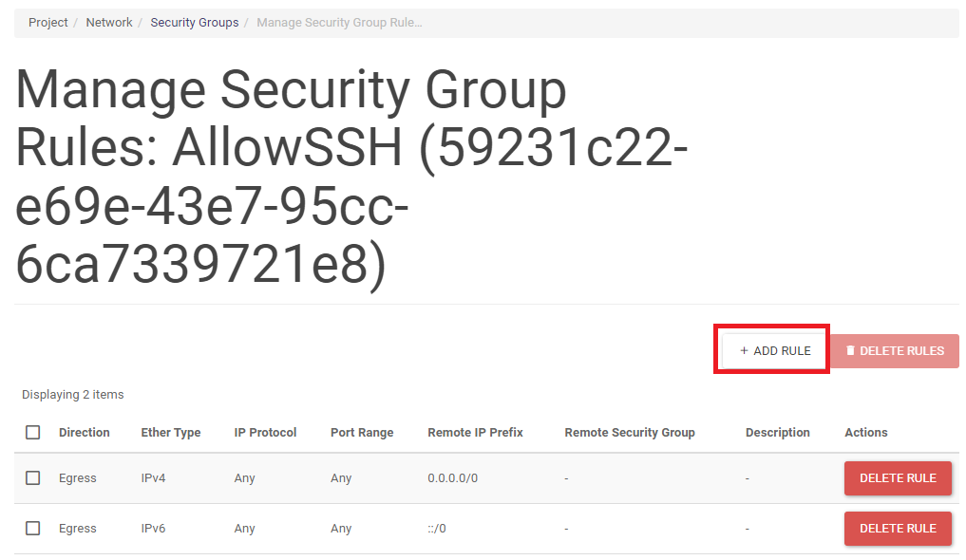Click the trash icon on Delete Rules
Viewport: 966px width, 560px height.
851,351
